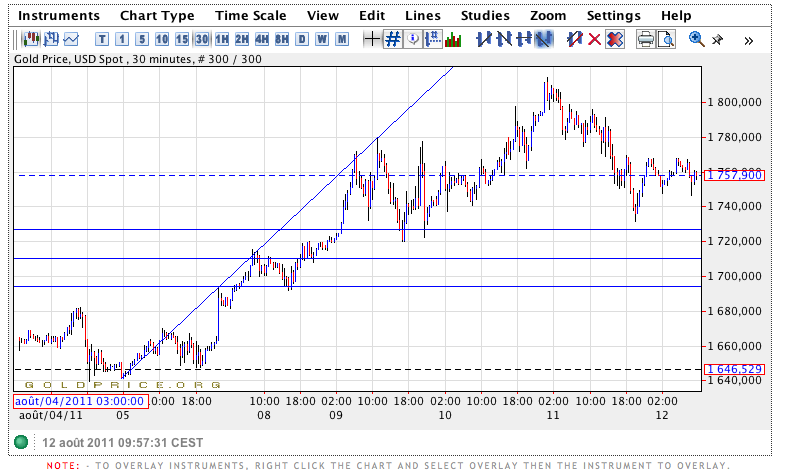Expand the toolbar overflow chevron
This screenshot has height=470, width=812.
click(746, 39)
